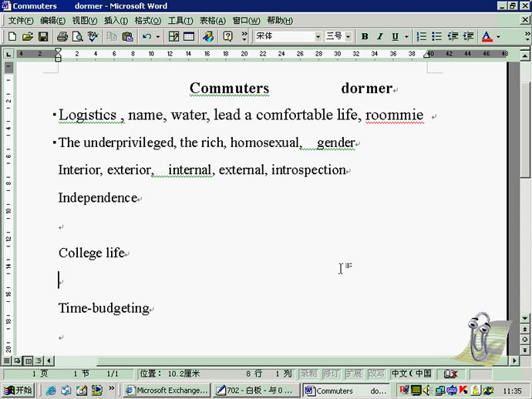532x399 pixels.
Task: Toggle italic formatting
Action: (x=380, y=36)
